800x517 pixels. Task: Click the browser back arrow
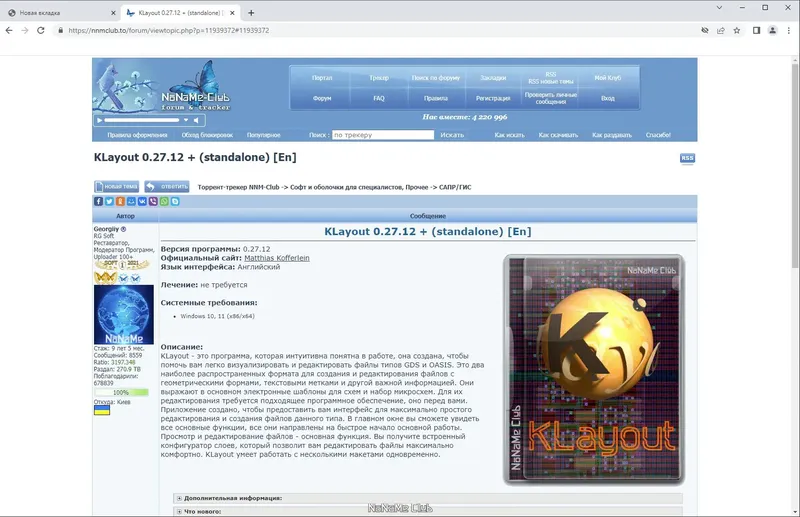(x=9, y=31)
